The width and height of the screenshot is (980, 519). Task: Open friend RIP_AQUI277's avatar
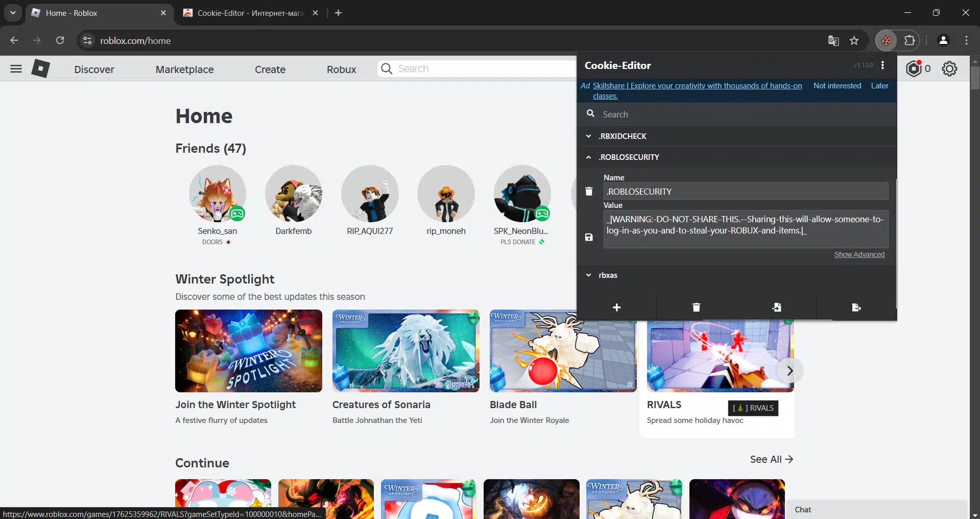coord(370,193)
